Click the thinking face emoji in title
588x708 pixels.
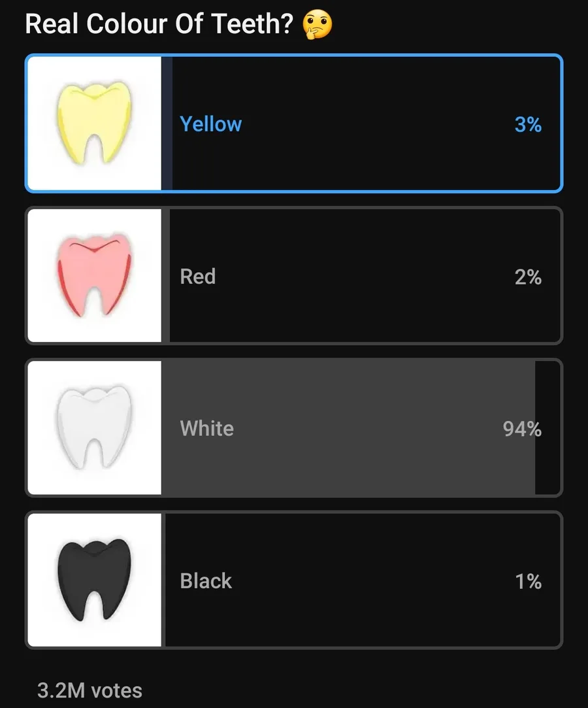click(x=318, y=24)
